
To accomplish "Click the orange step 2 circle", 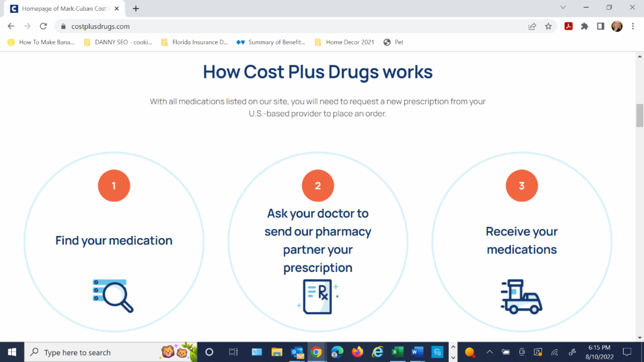I will pyautogui.click(x=318, y=186).
